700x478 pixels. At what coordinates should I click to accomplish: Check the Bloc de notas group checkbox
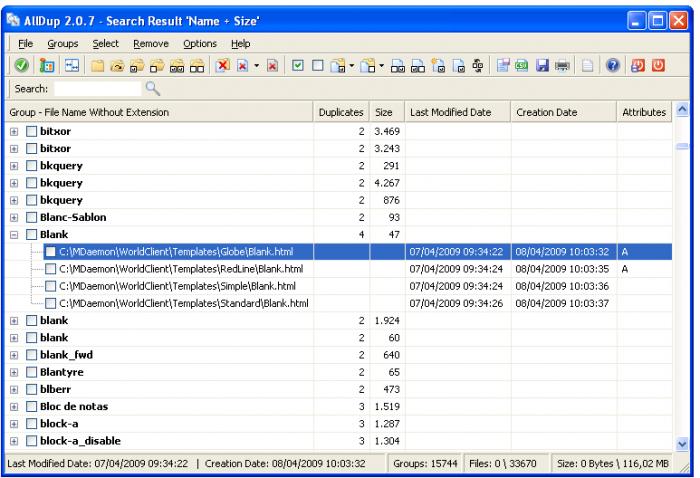point(32,407)
